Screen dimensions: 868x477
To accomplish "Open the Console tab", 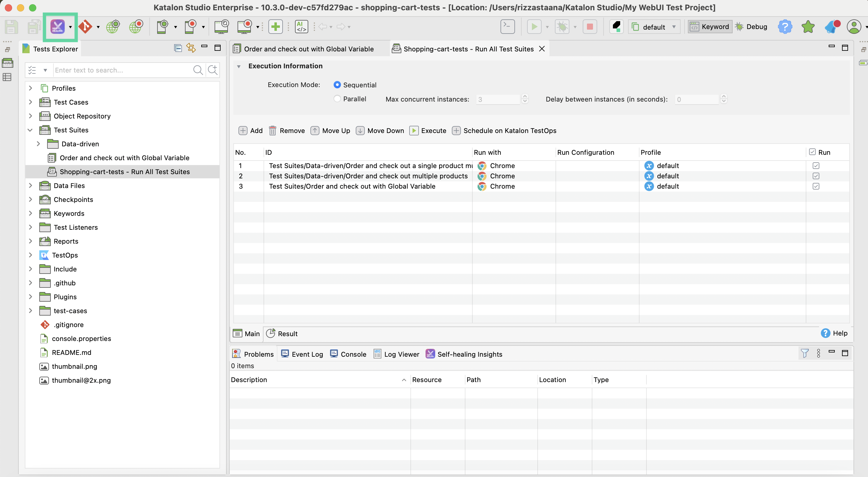I will [348, 354].
